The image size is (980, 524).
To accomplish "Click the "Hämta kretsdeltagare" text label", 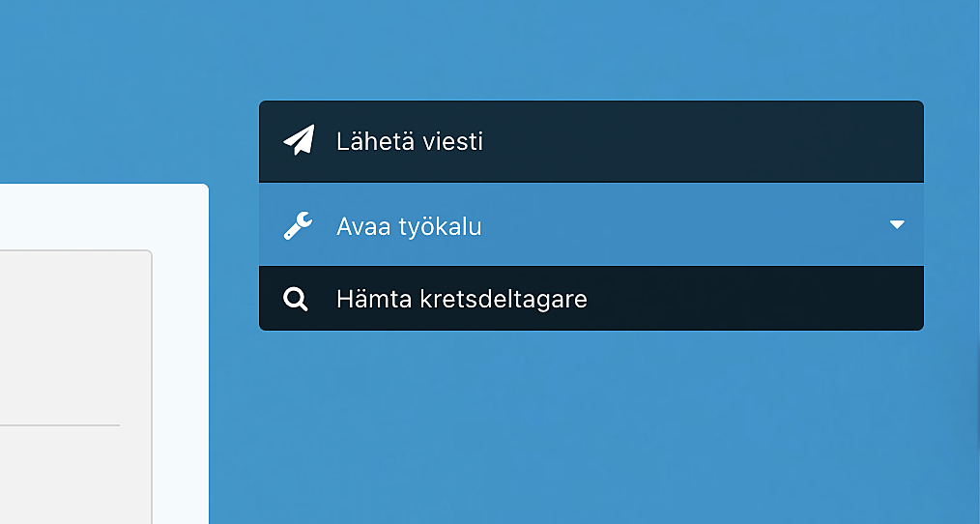I will (x=462, y=299).
